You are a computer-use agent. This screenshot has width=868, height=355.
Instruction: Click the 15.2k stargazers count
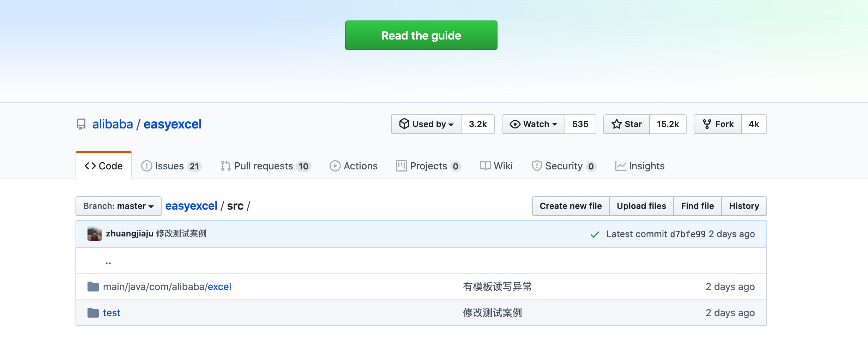[x=668, y=124]
